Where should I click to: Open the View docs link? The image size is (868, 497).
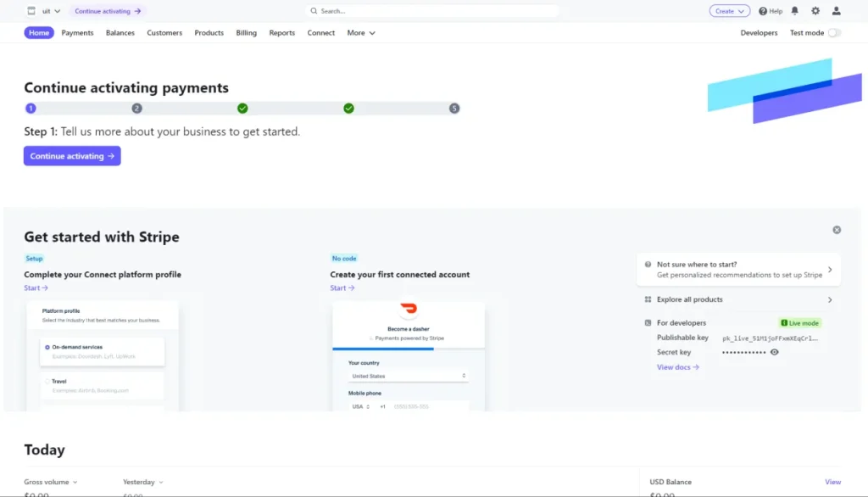click(677, 367)
